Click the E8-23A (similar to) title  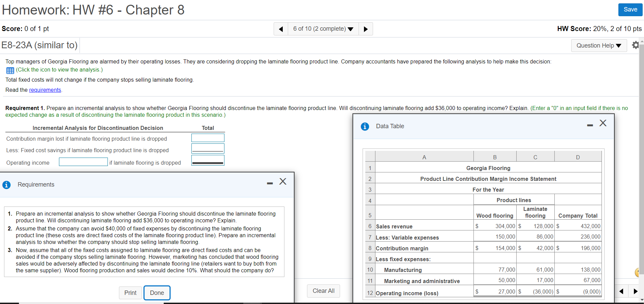pyautogui.click(x=39, y=45)
